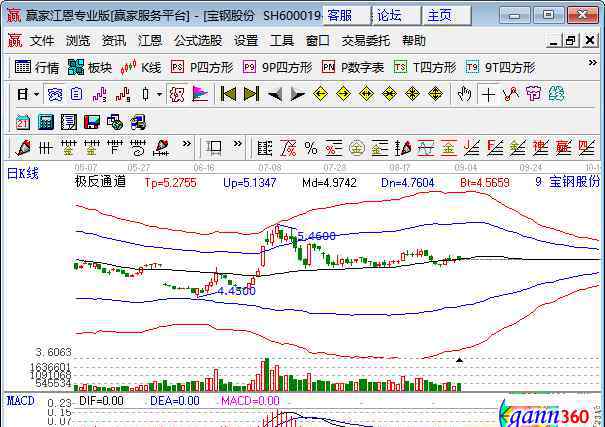Click the teal 络 icon
This screenshot has width=605, height=427.
[556, 94]
